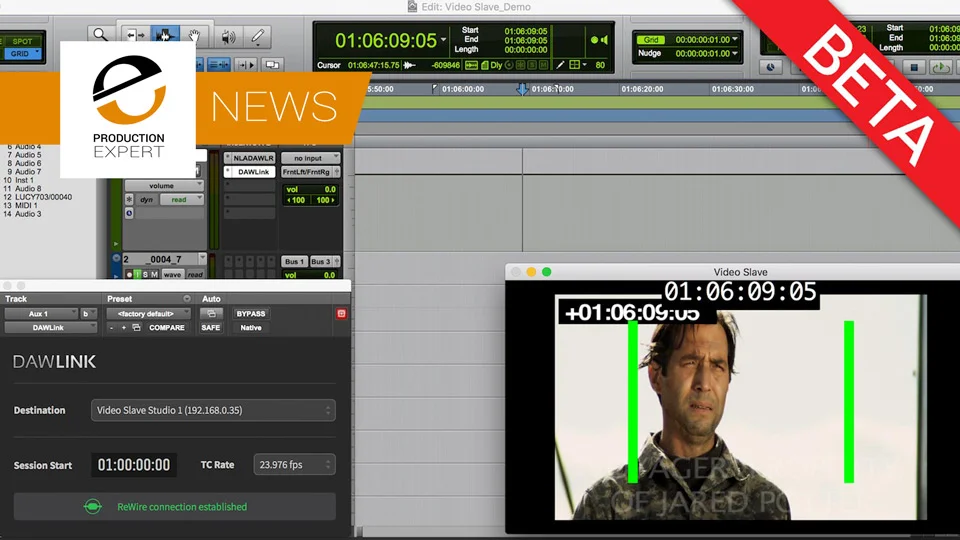Select the Grabber hand tool
This screenshot has width=960, height=540.
194,36
